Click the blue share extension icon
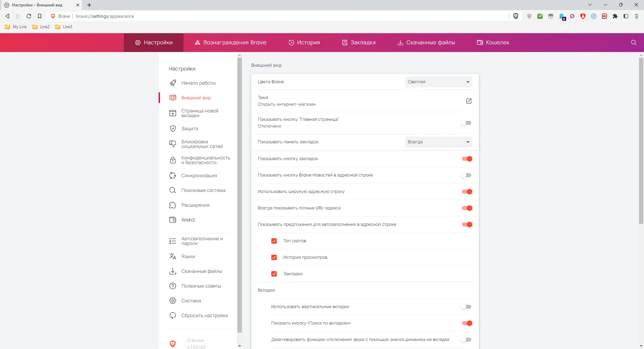This screenshot has width=644, height=349. click(594, 16)
